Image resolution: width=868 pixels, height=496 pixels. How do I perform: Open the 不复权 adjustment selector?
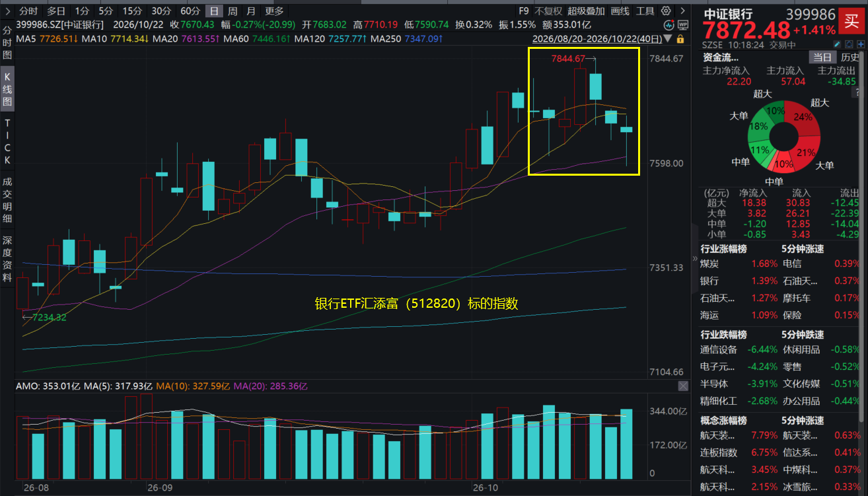point(549,11)
